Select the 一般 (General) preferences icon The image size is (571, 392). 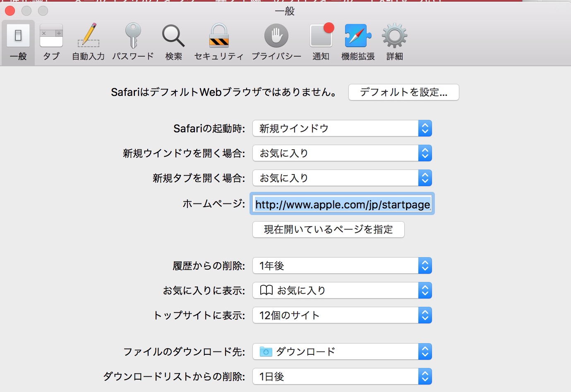click(x=18, y=42)
